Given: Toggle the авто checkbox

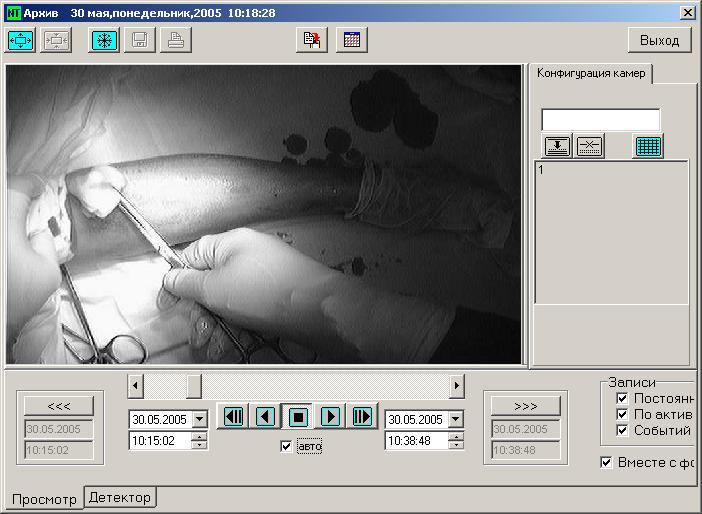Looking at the screenshot, I should pos(287,446).
